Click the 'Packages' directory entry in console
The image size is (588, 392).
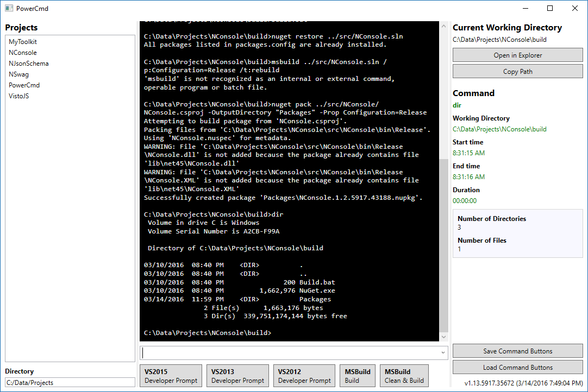(x=315, y=299)
